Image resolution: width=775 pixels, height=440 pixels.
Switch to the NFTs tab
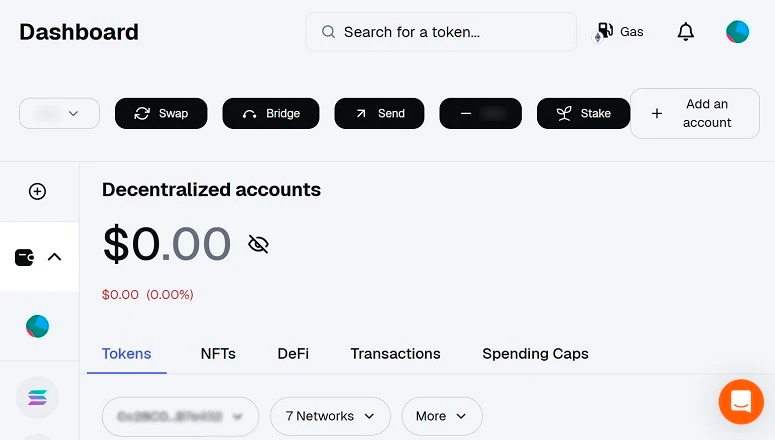pos(218,354)
